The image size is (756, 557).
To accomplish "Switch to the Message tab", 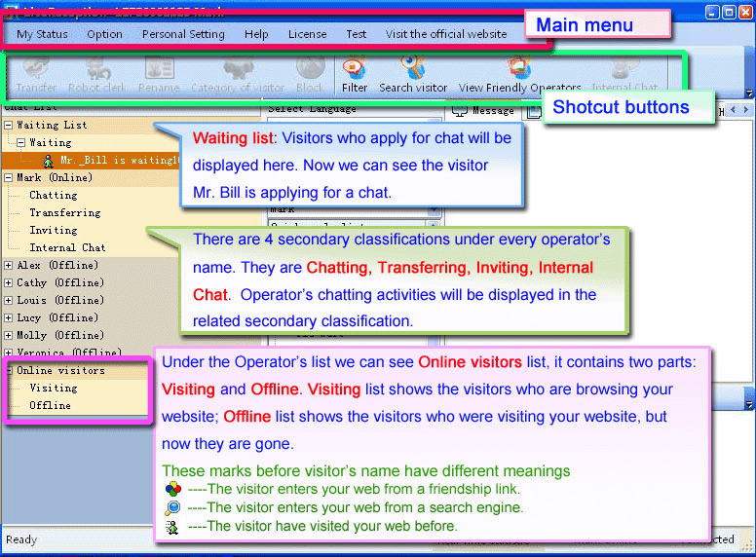I will [483, 111].
